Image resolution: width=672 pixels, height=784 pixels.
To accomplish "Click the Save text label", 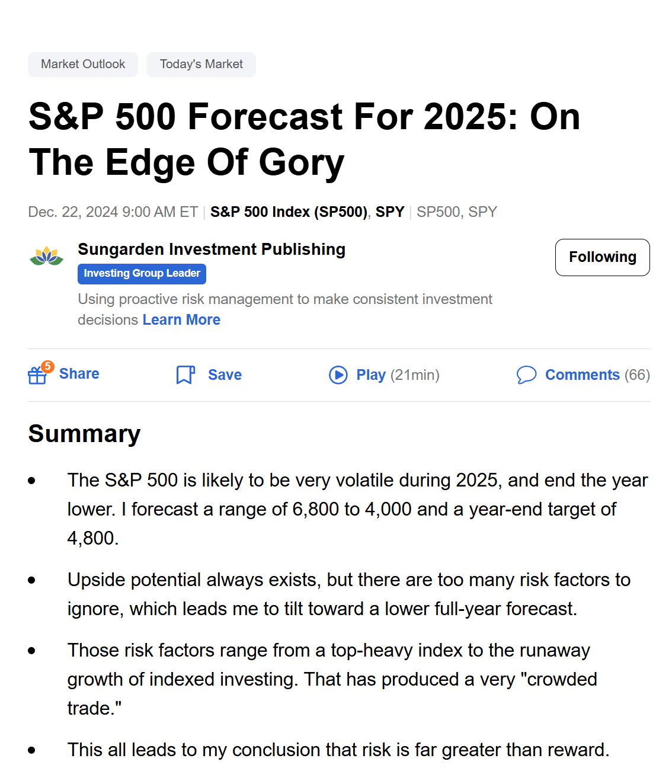I will point(224,375).
